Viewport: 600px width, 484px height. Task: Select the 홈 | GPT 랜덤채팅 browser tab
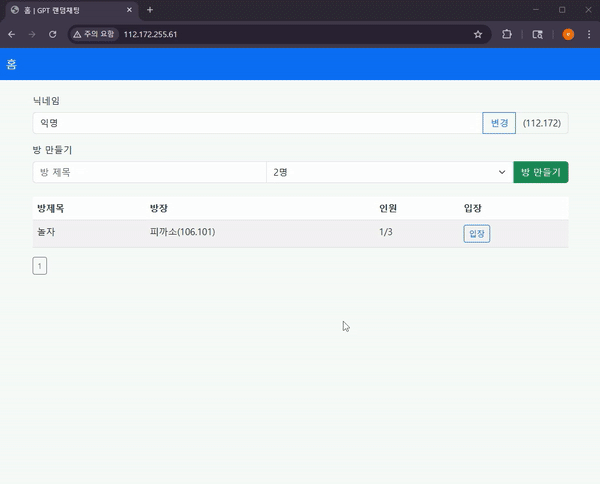point(72,10)
